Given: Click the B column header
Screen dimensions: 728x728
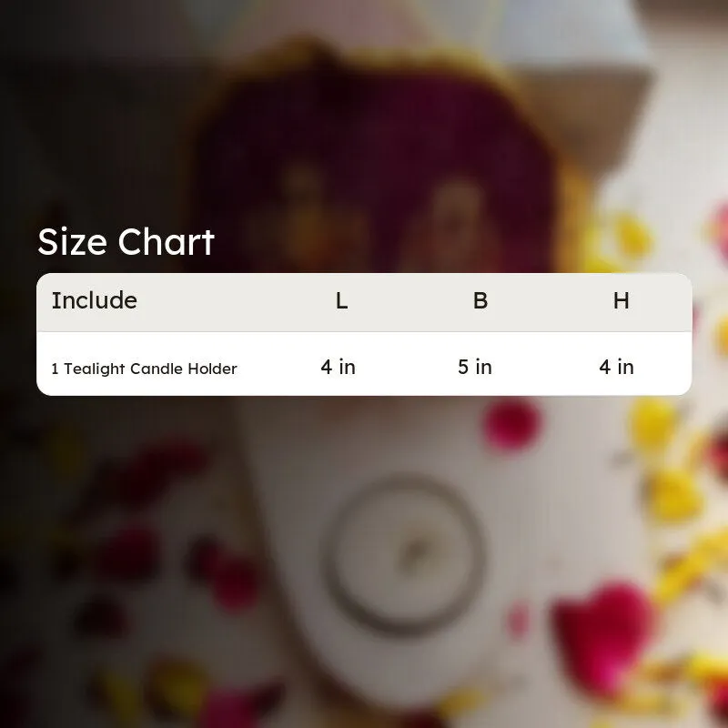Looking at the screenshot, I should pyautogui.click(x=480, y=301).
